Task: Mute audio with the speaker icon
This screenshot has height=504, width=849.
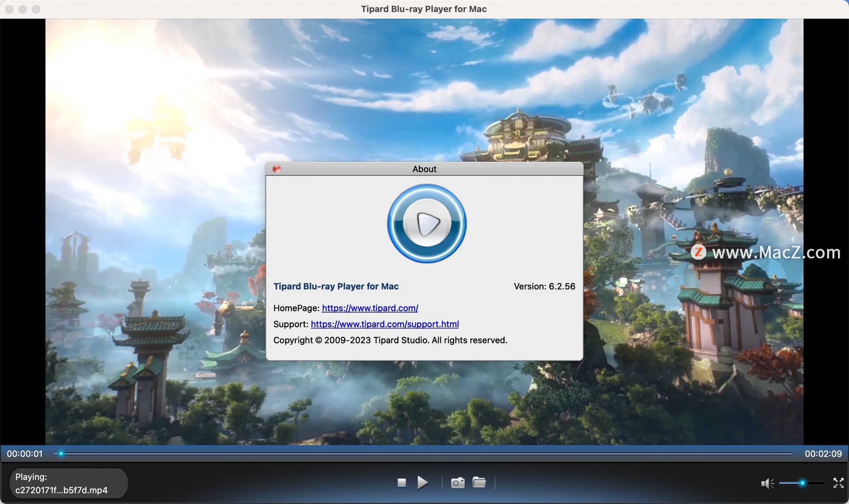Action: [x=767, y=483]
